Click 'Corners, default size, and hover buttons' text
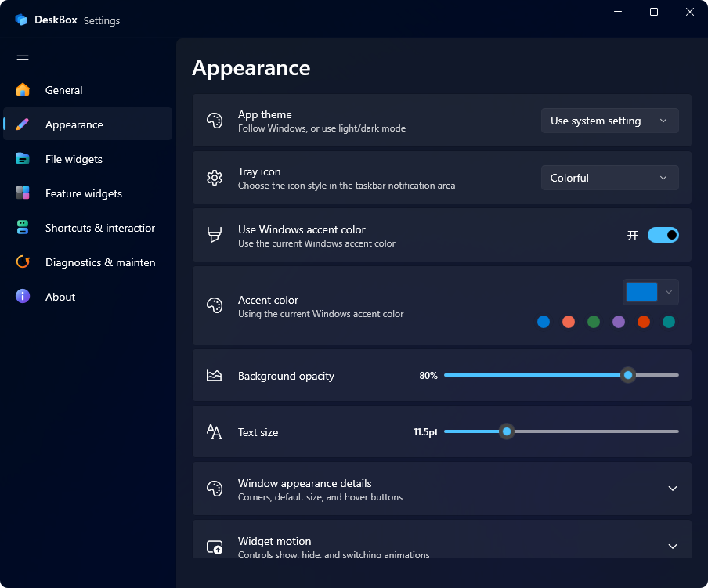The height and width of the screenshot is (588, 708). pyautogui.click(x=320, y=497)
